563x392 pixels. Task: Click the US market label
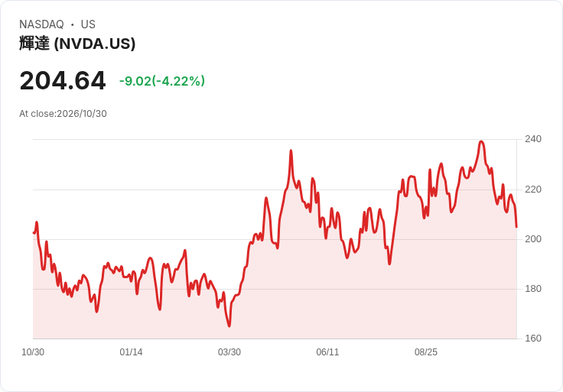[88, 24]
